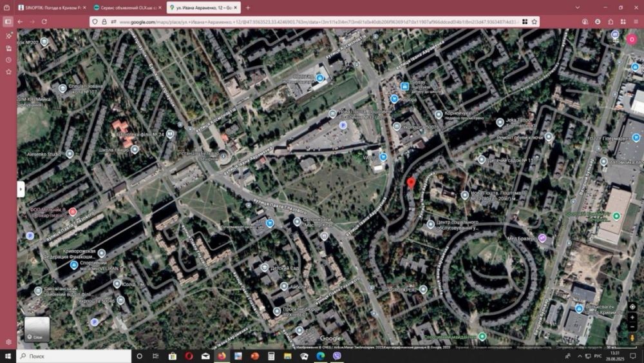The image size is (644, 363).
Task: Open a new browser tab
Action: coord(248,8)
